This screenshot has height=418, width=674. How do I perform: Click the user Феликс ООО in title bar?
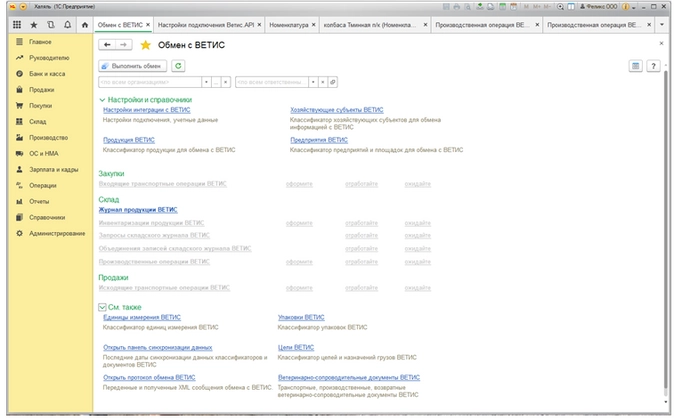point(598,7)
